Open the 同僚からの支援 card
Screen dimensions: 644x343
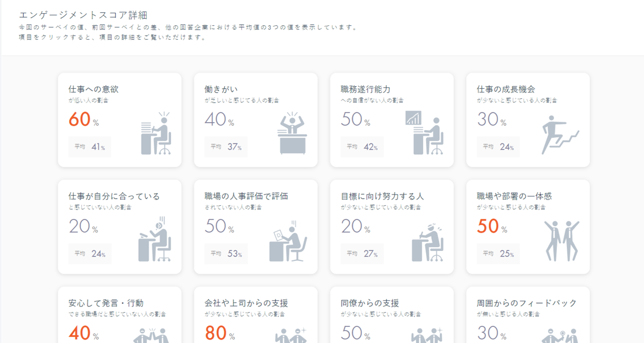click(370, 303)
